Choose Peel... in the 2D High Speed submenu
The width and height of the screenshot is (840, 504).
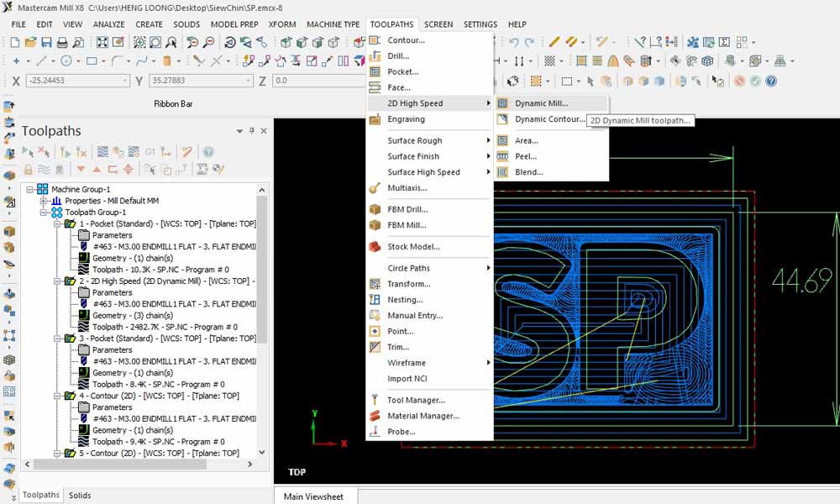[x=551, y=156]
